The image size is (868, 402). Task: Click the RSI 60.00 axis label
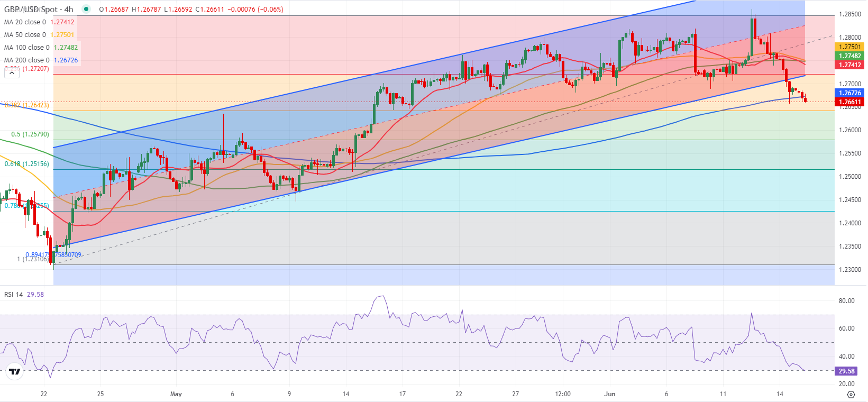[x=847, y=328]
